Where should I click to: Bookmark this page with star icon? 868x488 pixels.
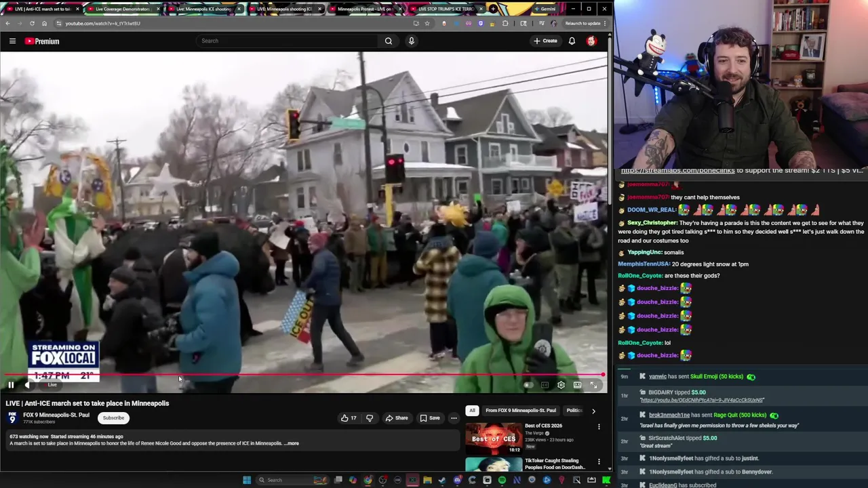[x=427, y=23]
